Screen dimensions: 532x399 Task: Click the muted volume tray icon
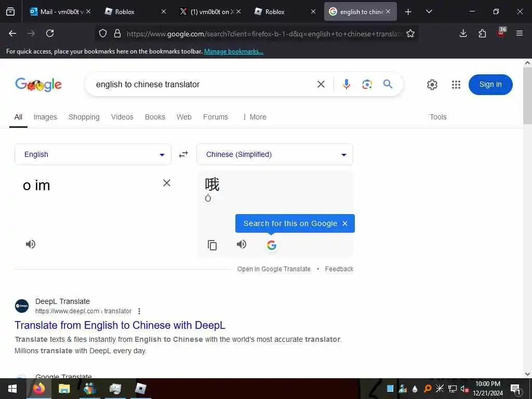pyautogui.click(x=464, y=389)
